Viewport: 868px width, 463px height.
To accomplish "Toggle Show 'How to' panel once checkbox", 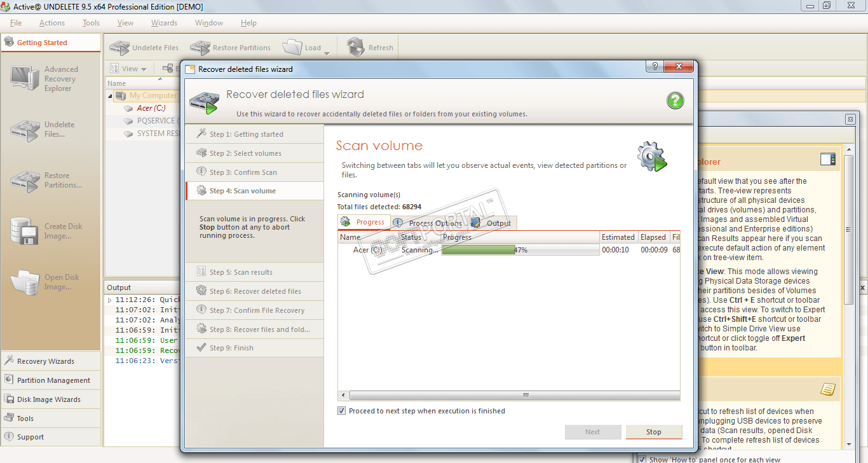I will [642, 459].
